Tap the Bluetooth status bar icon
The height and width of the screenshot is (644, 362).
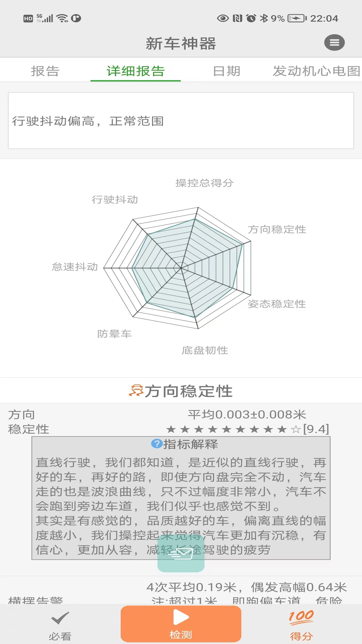[x=264, y=18]
